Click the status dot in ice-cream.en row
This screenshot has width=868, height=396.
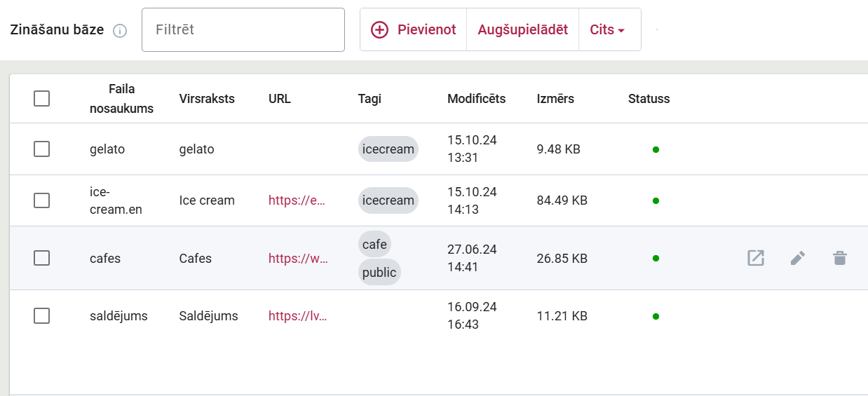pos(656,200)
